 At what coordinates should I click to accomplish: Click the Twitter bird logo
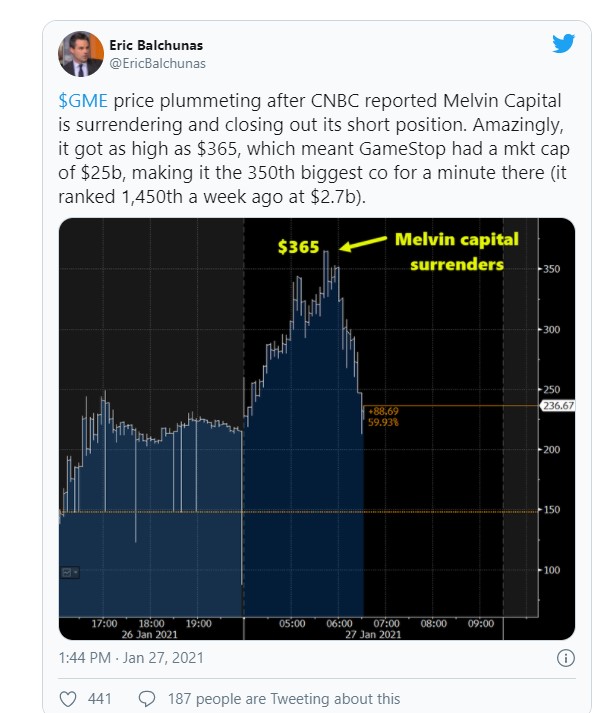point(563,44)
